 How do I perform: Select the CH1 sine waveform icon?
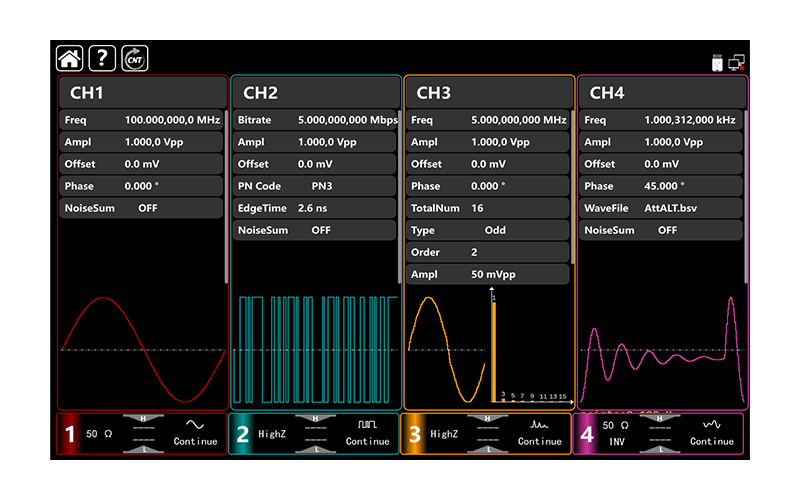point(195,425)
